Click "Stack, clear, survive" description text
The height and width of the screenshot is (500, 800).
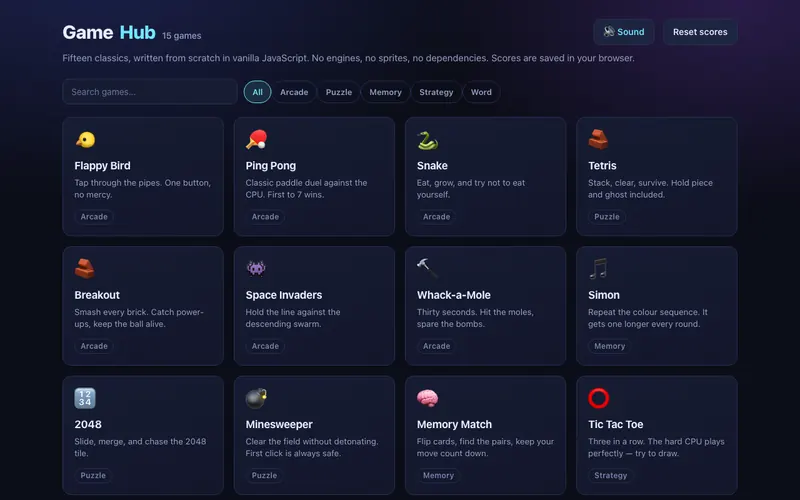(650, 189)
